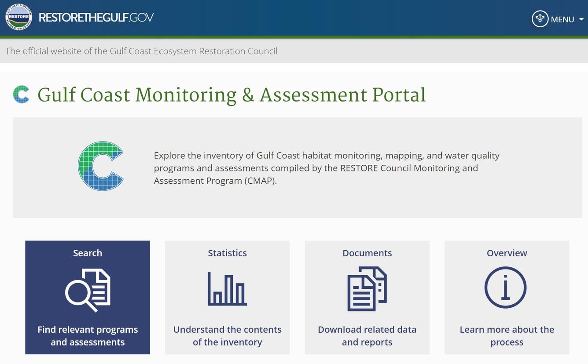The height and width of the screenshot is (364, 588).
Task: Select 'Understand the contents of the inventory'
Action: [227, 335]
